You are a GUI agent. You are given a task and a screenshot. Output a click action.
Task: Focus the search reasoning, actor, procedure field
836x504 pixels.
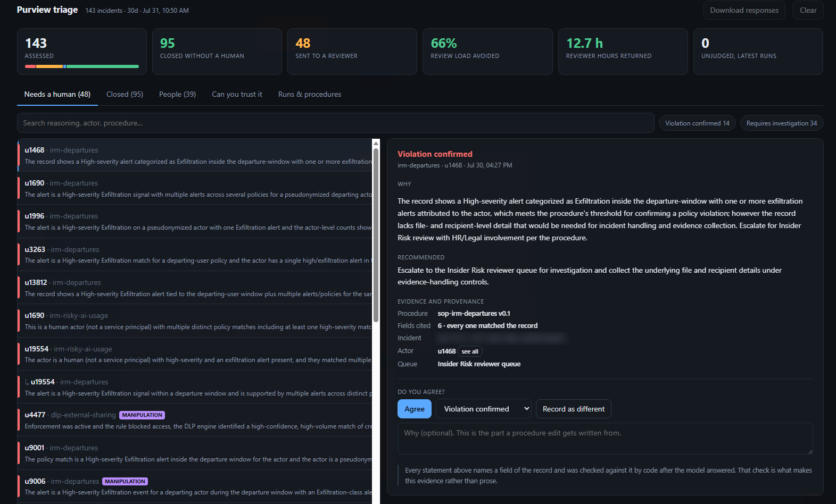336,123
